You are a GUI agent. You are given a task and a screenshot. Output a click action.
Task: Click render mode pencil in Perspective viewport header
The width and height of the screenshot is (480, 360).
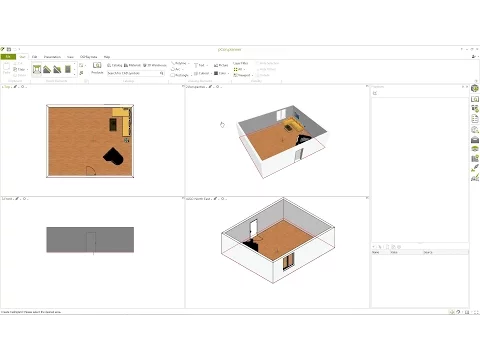point(210,87)
